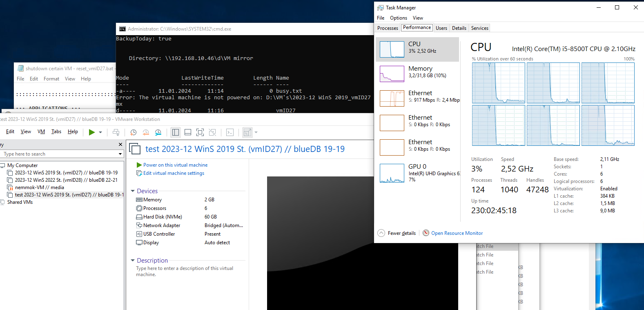
Task: Click the large VM icon next to VM title
Action: coord(135,149)
